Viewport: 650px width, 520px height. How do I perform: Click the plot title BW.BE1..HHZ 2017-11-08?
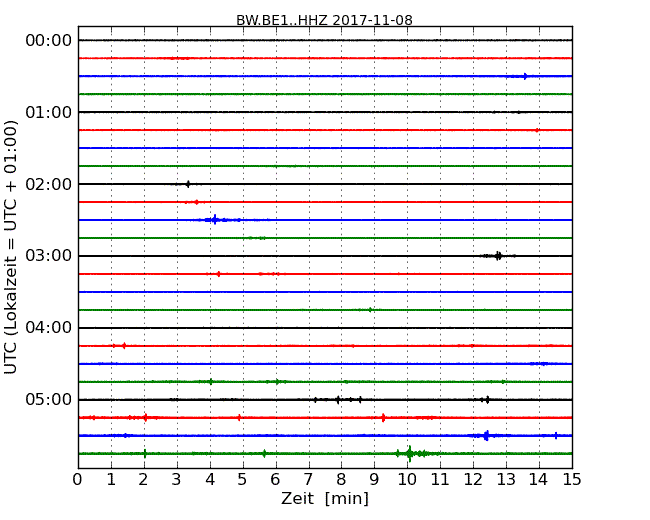click(x=324, y=20)
